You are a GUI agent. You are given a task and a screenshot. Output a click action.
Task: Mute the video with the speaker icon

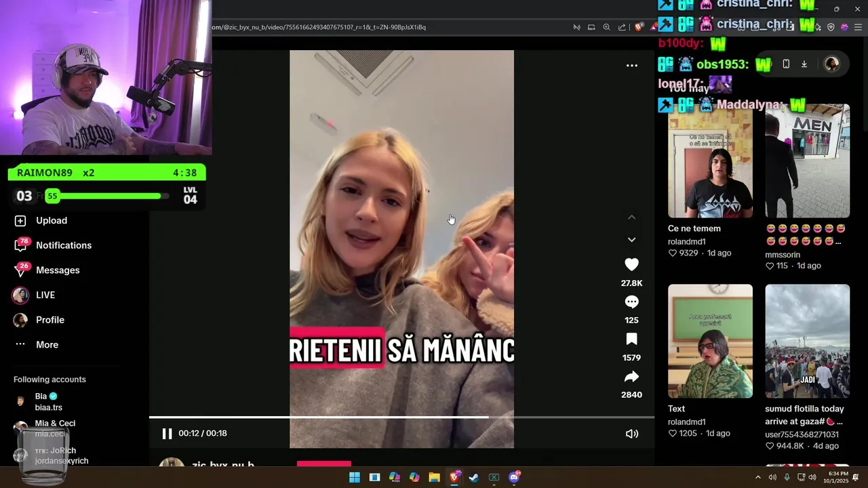pyautogui.click(x=631, y=434)
